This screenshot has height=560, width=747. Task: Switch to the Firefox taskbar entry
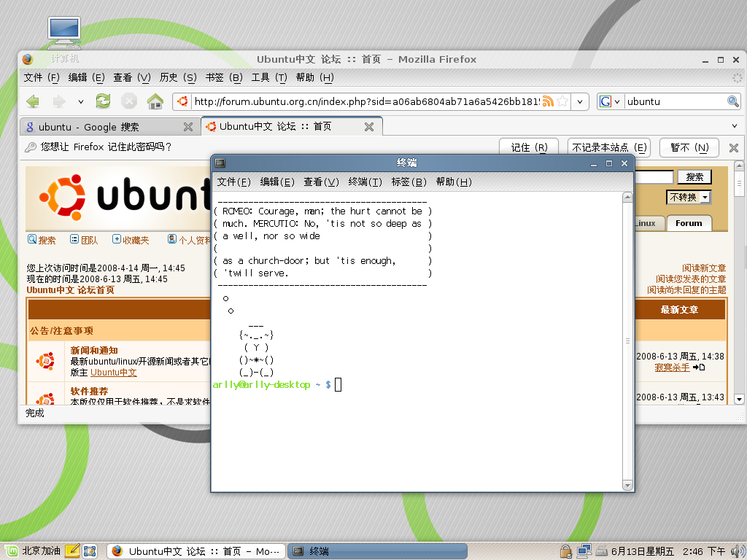pos(196,551)
